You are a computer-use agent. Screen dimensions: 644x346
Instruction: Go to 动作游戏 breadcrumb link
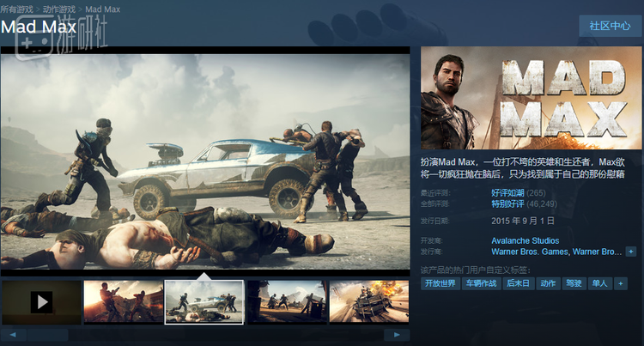(59, 9)
